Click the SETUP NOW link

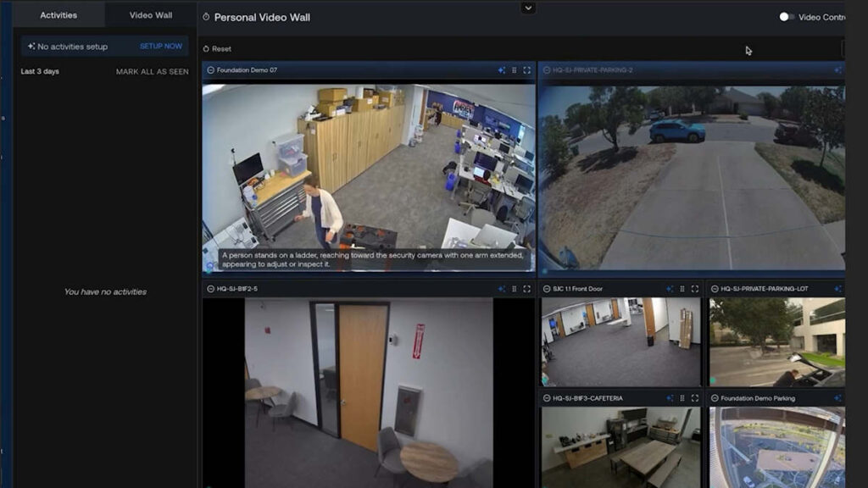(x=161, y=47)
